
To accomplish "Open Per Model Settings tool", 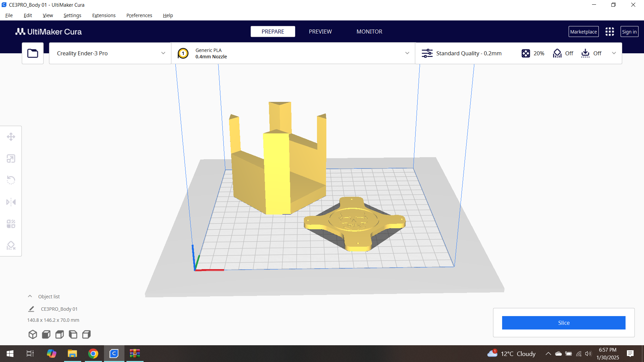I will [x=11, y=224].
